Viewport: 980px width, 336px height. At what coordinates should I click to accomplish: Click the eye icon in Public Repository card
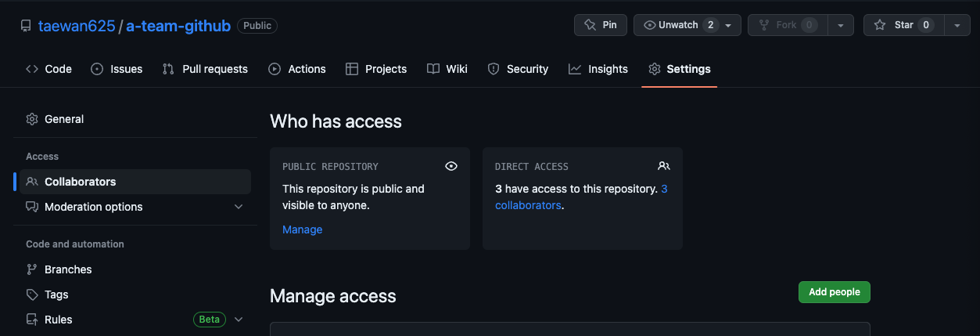(451, 166)
